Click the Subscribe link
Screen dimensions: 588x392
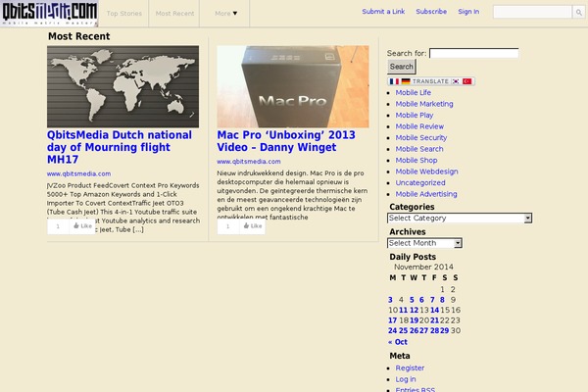(431, 12)
